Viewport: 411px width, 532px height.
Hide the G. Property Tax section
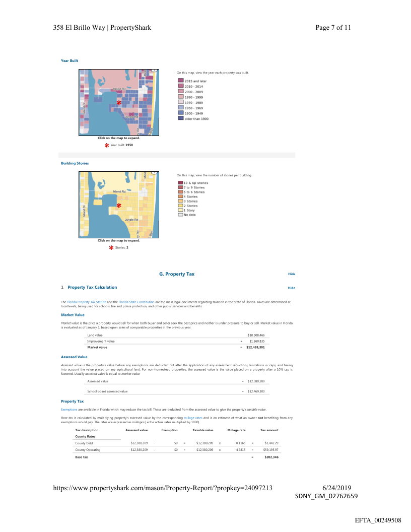291,274
